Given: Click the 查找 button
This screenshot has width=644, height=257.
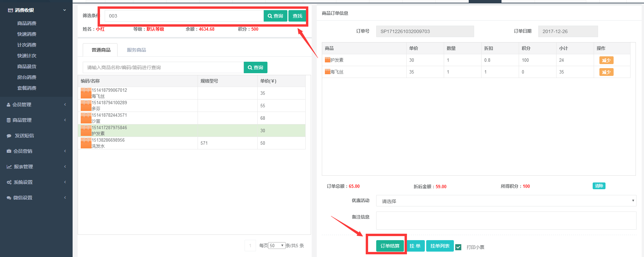Looking at the screenshot, I should click(x=297, y=16).
